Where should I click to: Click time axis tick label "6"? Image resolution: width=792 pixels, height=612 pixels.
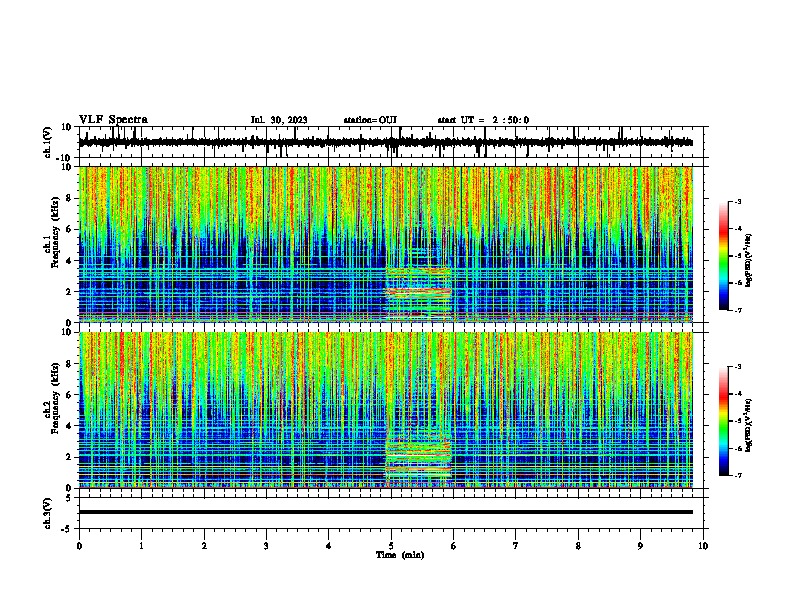pos(454,546)
